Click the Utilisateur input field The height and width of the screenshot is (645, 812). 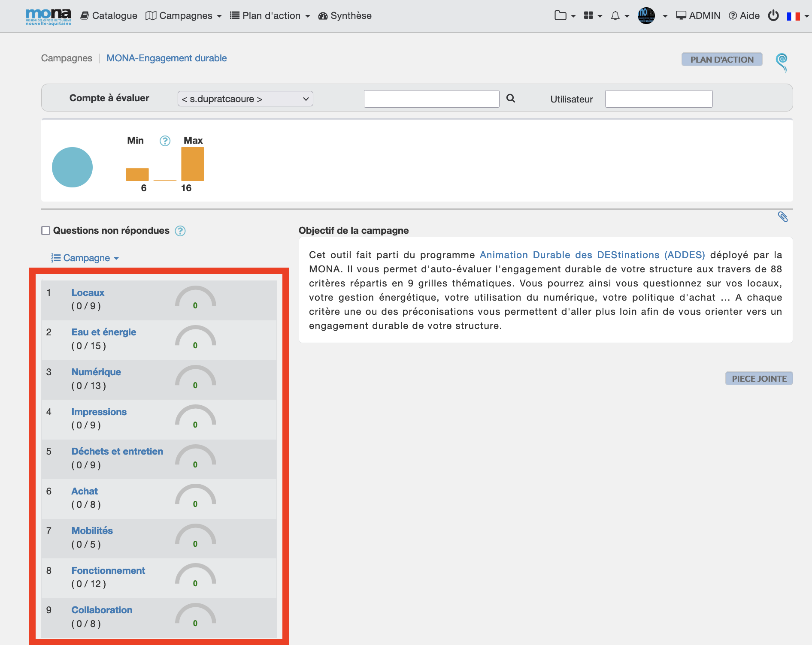(x=658, y=99)
